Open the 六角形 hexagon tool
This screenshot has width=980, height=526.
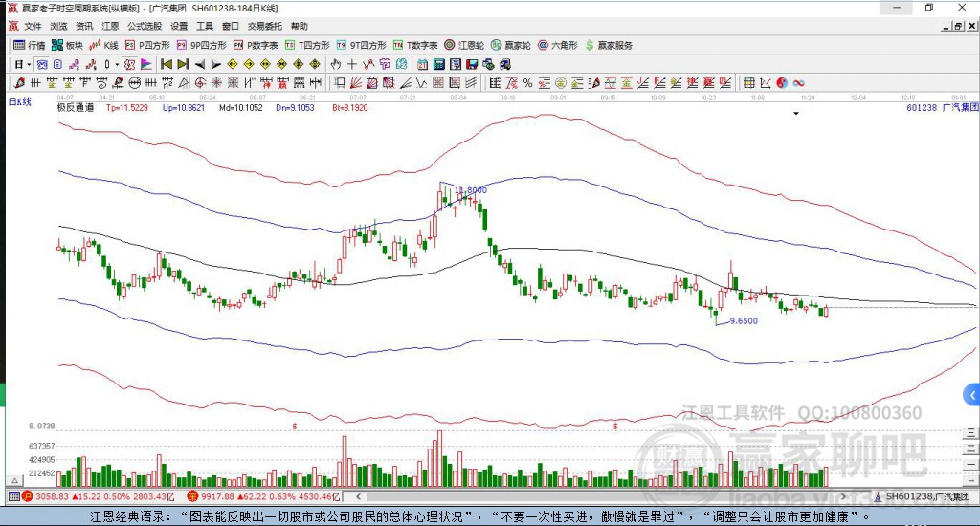(x=558, y=46)
